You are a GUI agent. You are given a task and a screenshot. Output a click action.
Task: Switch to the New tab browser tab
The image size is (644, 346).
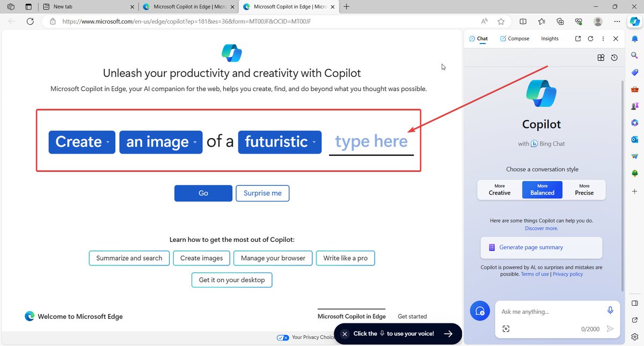click(x=89, y=6)
